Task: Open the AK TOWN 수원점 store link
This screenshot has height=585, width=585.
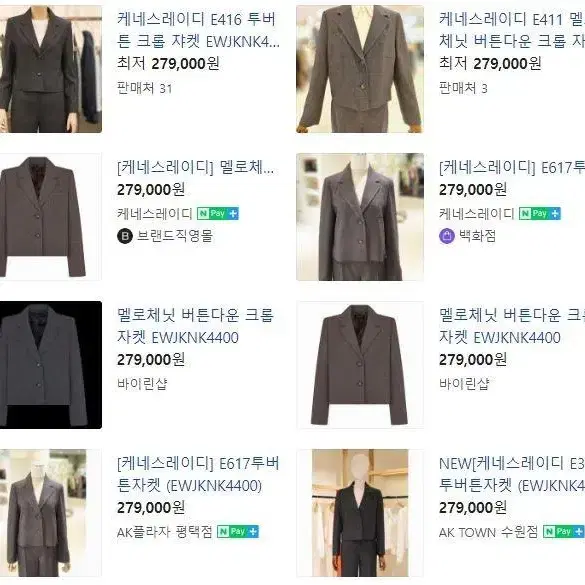Action: click(x=488, y=532)
